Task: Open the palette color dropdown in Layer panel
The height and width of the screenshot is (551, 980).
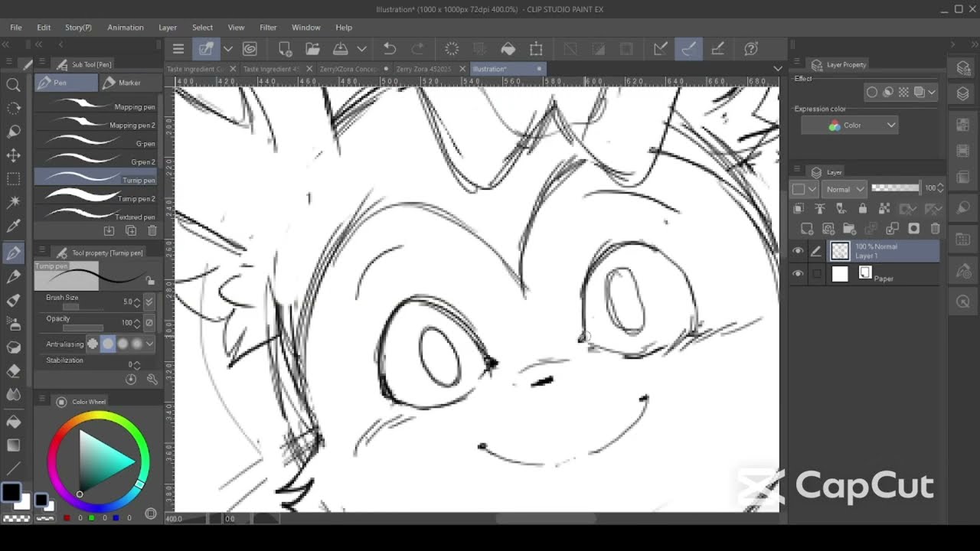Action: click(x=805, y=188)
